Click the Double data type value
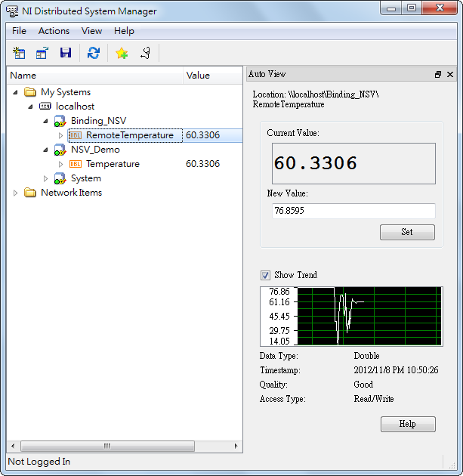This screenshot has width=463, height=476. [x=366, y=356]
